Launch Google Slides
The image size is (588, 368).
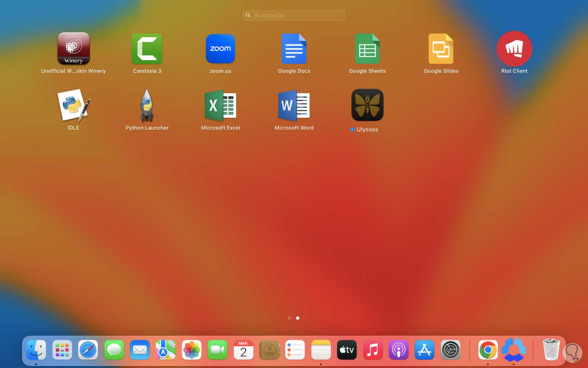tap(441, 49)
